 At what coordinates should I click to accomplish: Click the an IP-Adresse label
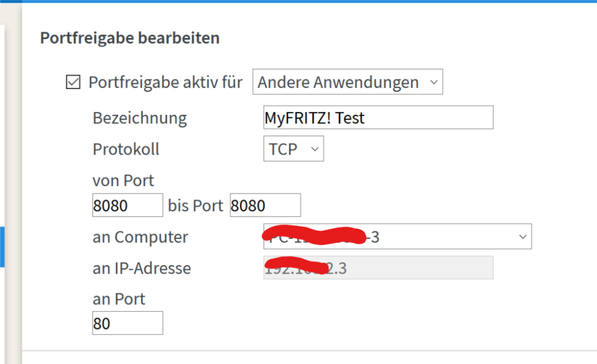pos(141,268)
